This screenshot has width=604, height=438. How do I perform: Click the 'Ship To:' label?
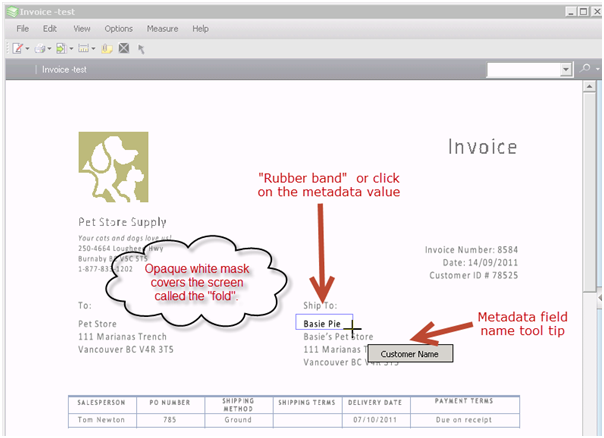(320, 305)
